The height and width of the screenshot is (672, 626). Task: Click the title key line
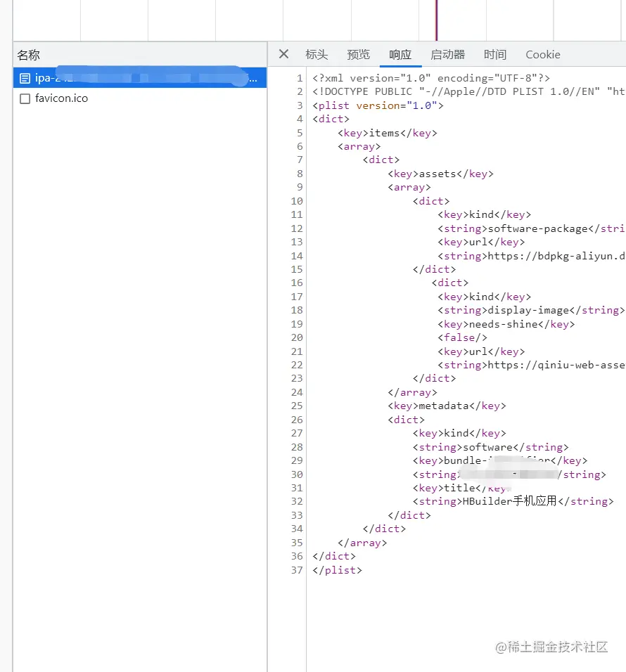[x=462, y=488]
